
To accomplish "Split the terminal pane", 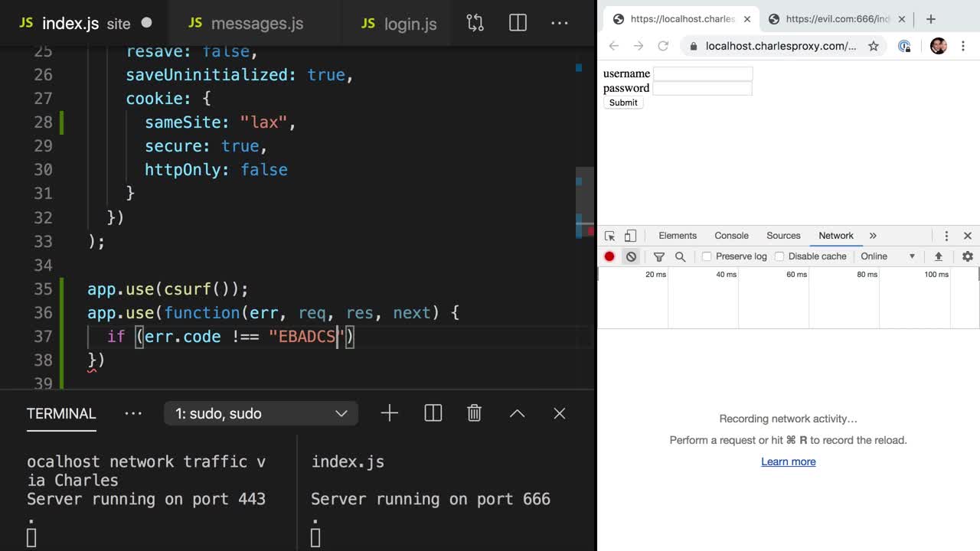I will click(x=433, y=413).
